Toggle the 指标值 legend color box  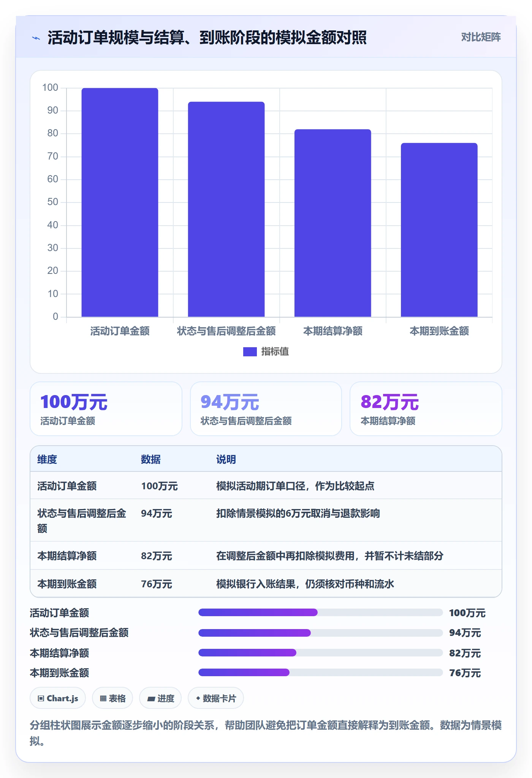tap(250, 352)
